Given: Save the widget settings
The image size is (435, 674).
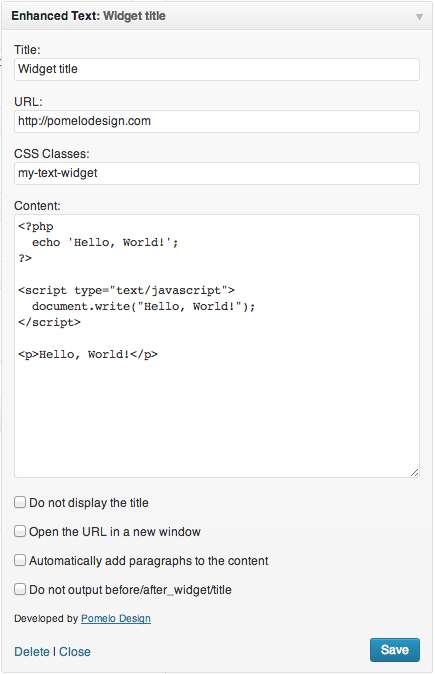Looking at the screenshot, I should click(395, 649).
